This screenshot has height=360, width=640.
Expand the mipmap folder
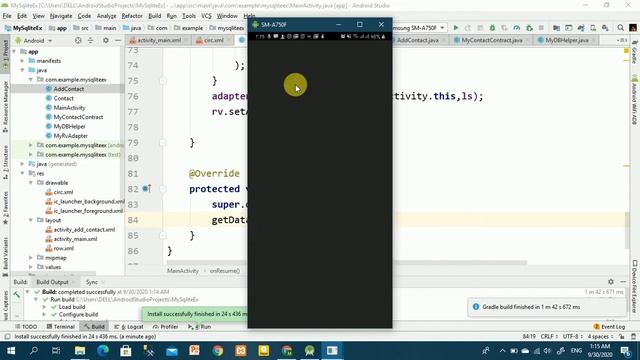coord(31,258)
